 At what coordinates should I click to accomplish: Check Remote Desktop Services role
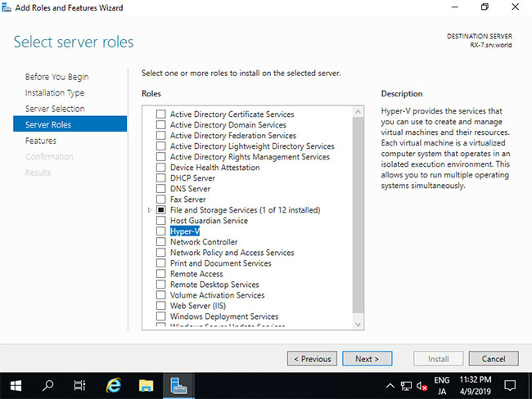[160, 285]
